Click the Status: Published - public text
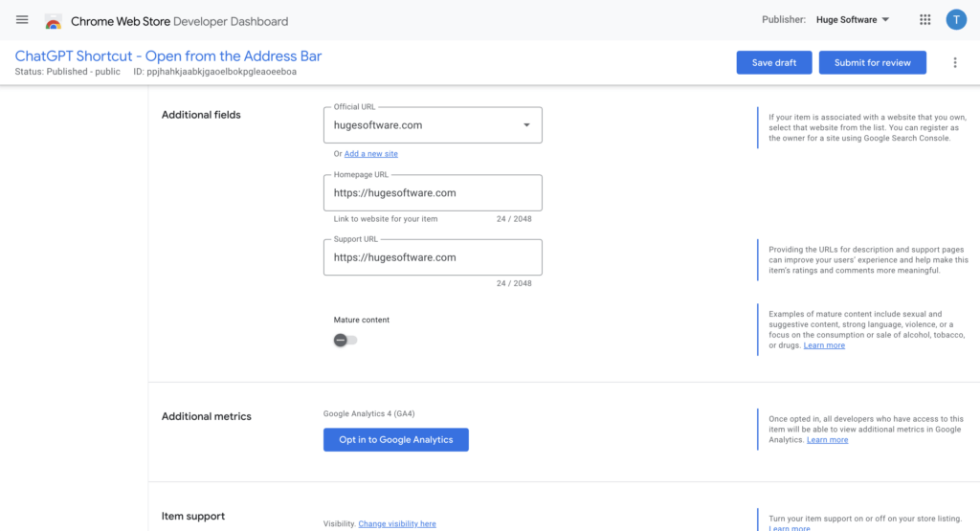 pos(68,72)
